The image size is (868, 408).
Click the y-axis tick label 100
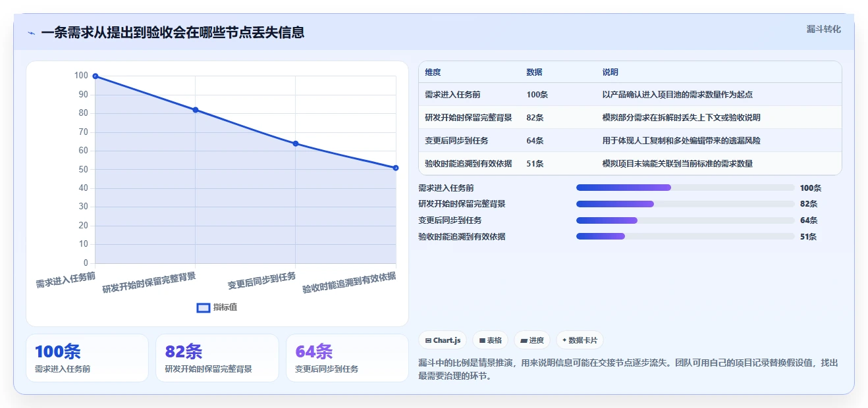[81, 76]
